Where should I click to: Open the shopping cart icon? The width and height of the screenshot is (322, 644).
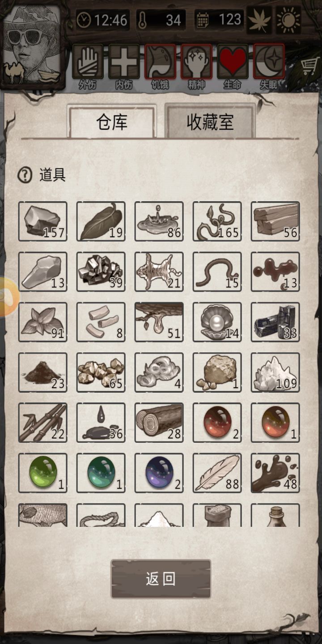coord(309,67)
